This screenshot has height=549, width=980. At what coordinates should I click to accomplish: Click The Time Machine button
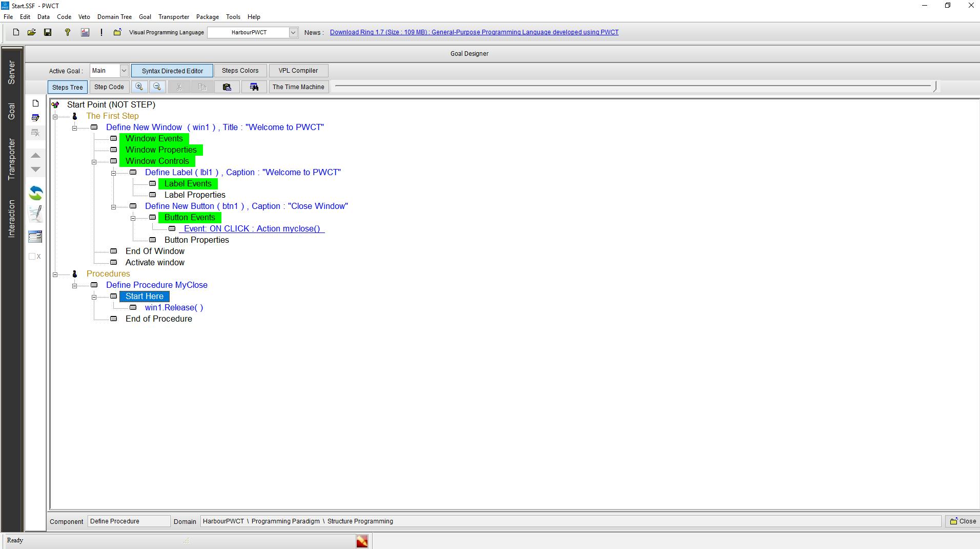pos(298,87)
